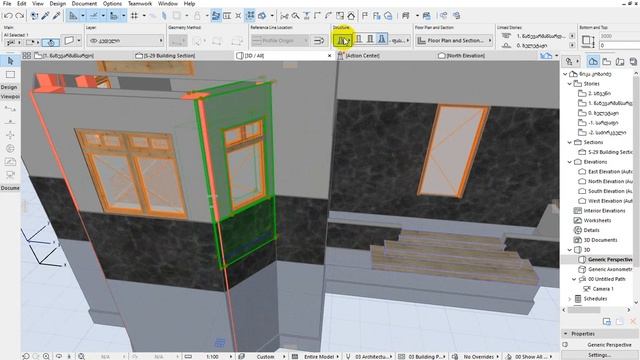Collapse the Sections tree node
Viewport: 640px width, 360px height.
(570, 142)
